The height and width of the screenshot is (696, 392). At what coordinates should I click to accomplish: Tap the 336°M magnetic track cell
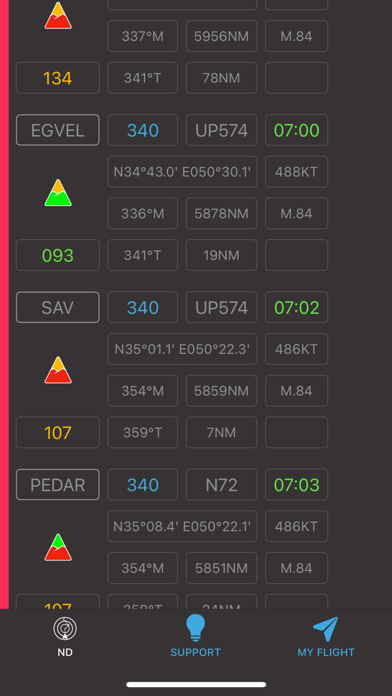tap(143, 214)
